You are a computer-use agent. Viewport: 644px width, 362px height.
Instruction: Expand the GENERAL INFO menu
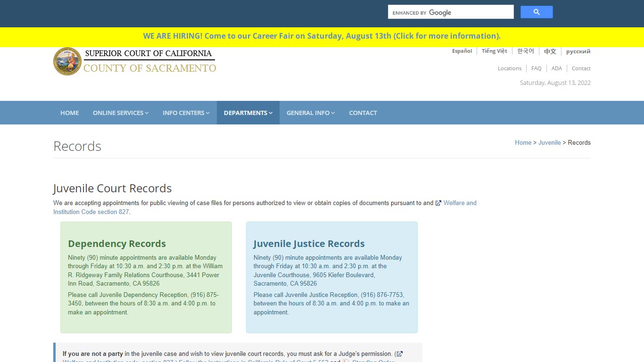point(311,113)
